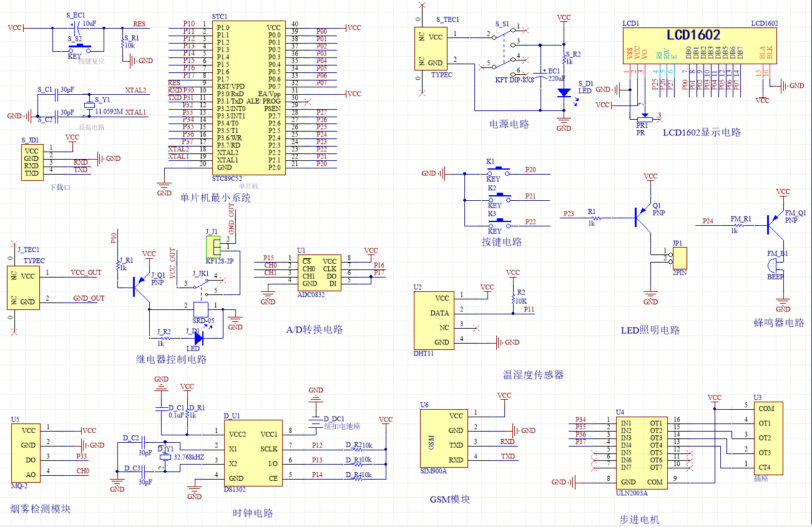
Task: Select the Q1 PNP transistor symbol
Action: point(642,217)
